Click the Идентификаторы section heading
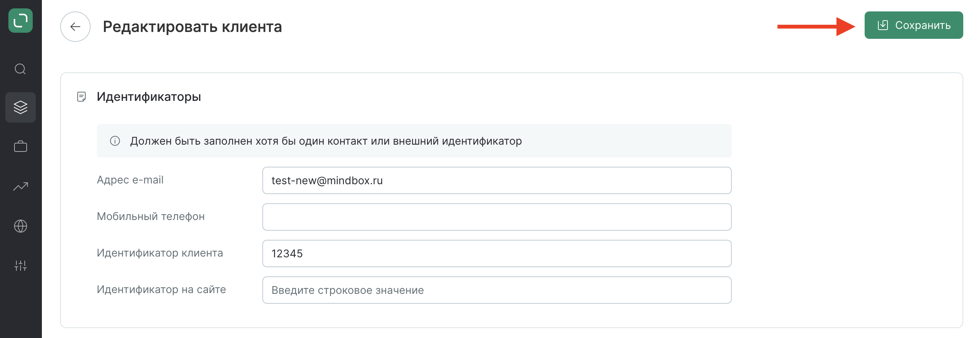Viewport: 980px width, 338px height. [x=149, y=97]
